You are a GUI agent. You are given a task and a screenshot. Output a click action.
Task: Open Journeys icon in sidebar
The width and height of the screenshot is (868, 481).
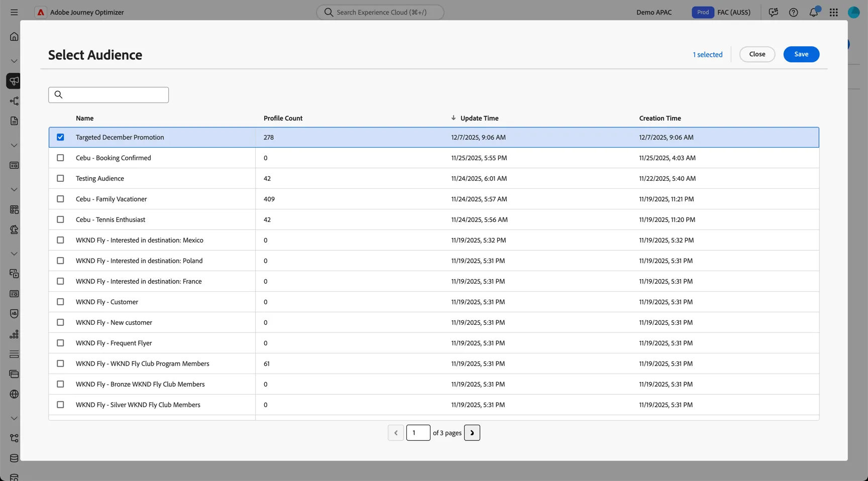tap(14, 101)
